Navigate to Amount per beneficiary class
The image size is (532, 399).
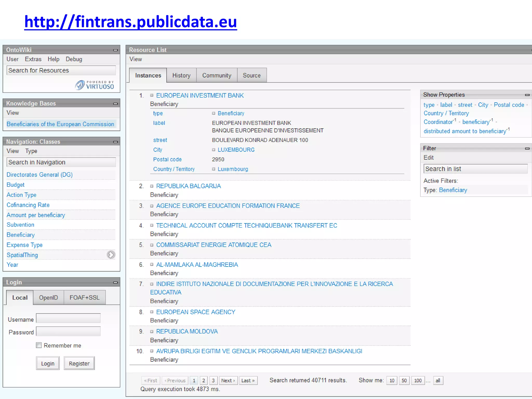[x=36, y=215]
